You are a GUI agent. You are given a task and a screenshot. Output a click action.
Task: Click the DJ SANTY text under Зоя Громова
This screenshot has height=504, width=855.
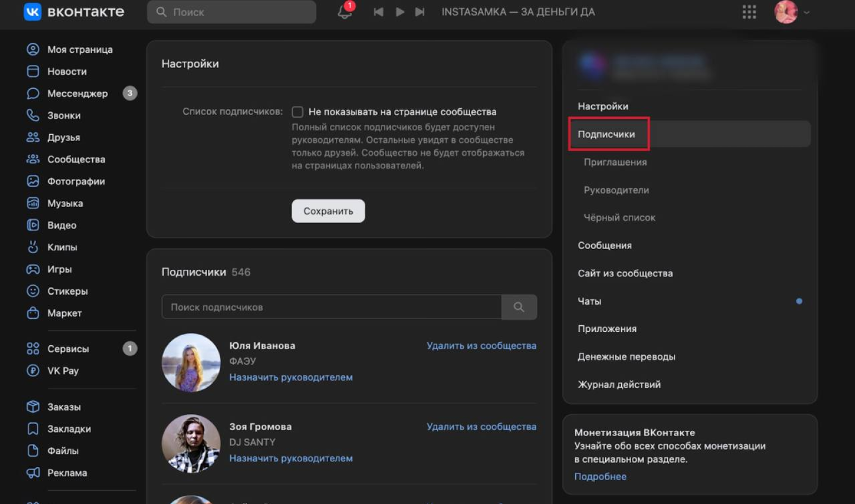click(252, 442)
